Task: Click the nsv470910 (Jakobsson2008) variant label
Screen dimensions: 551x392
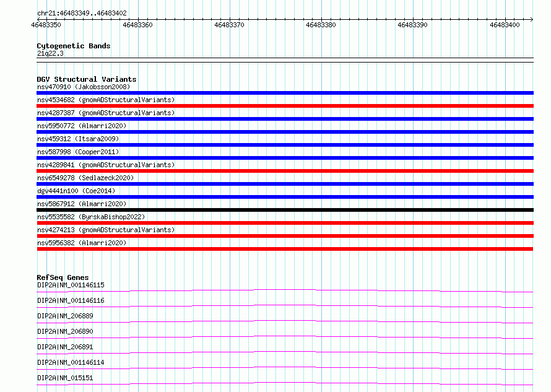Action: [x=84, y=87]
